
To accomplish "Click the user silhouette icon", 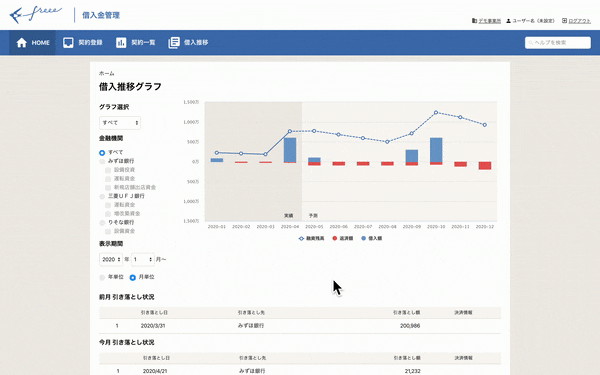I will coord(508,21).
